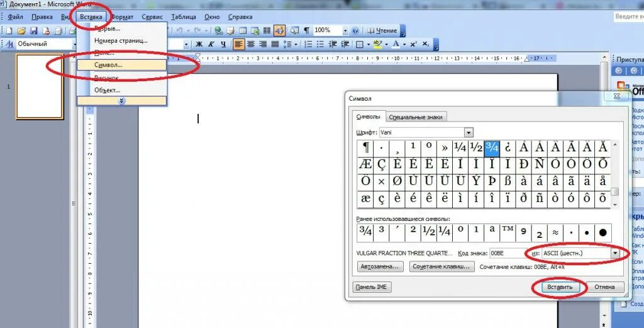Click the Вставить button
The image size is (644, 328).
coord(560,287)
